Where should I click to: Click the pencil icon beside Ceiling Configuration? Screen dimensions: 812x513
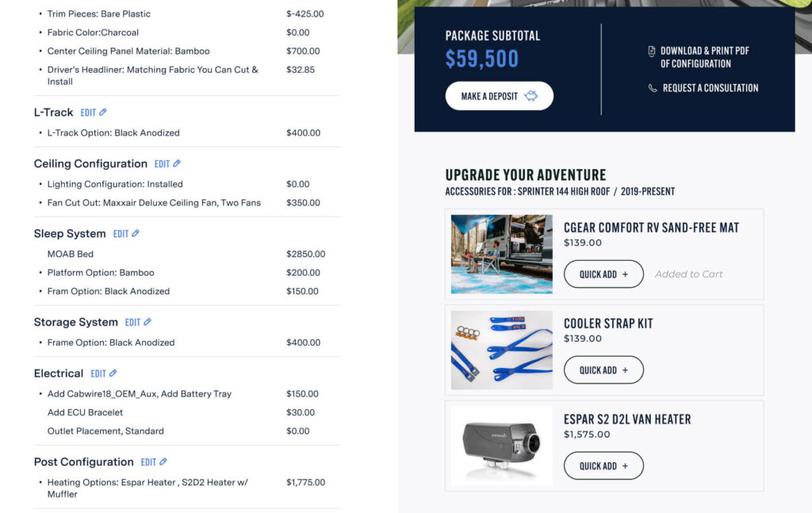(177, 164)
